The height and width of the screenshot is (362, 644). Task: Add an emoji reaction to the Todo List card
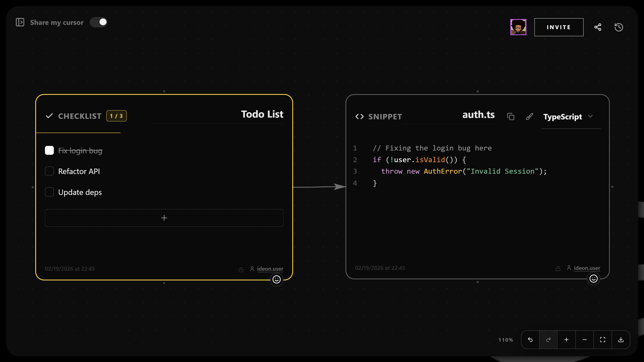coord(277,279)
